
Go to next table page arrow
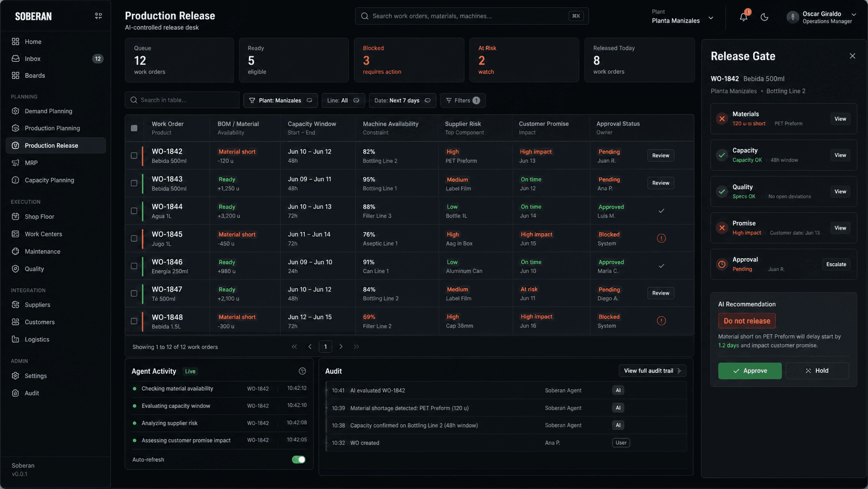[341, 347]
